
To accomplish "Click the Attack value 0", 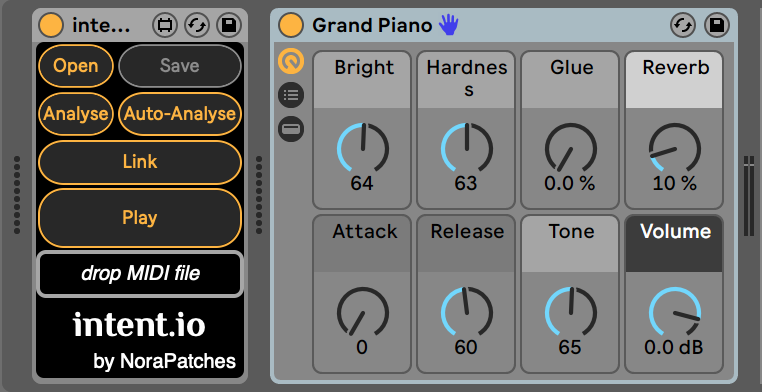I will (362, 348).
